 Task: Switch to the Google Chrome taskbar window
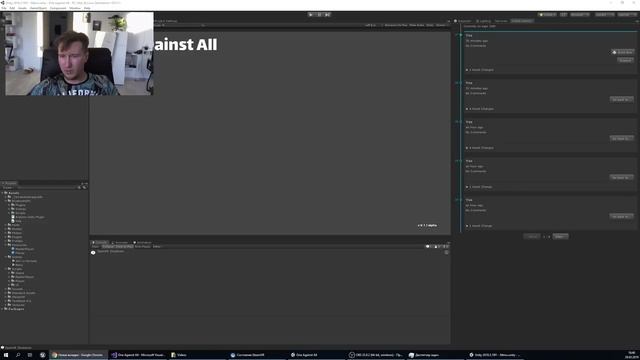tap(79, 355)
